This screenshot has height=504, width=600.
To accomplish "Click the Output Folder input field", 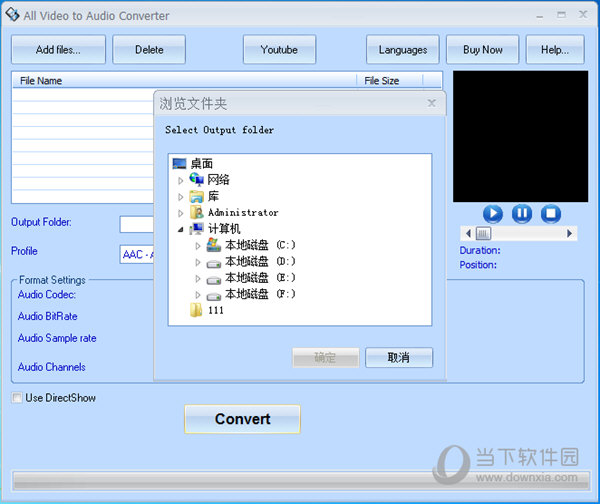I will (x=137, y=224).
